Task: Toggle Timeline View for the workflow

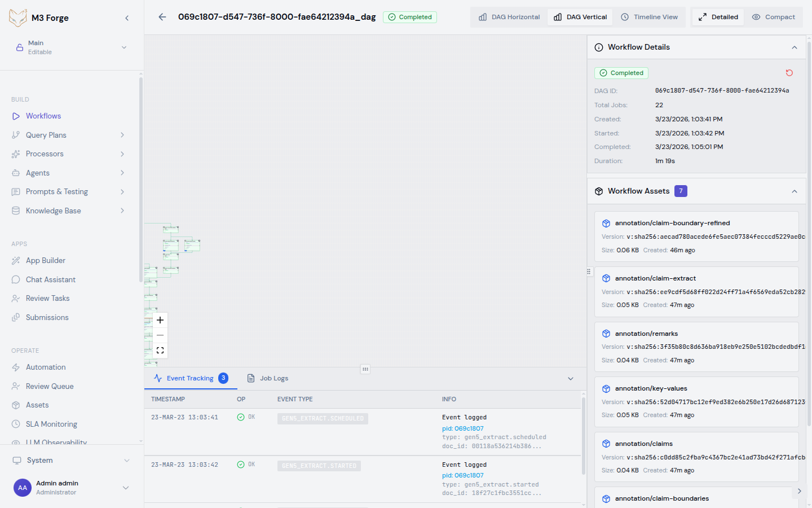Action: pos(650,17)
